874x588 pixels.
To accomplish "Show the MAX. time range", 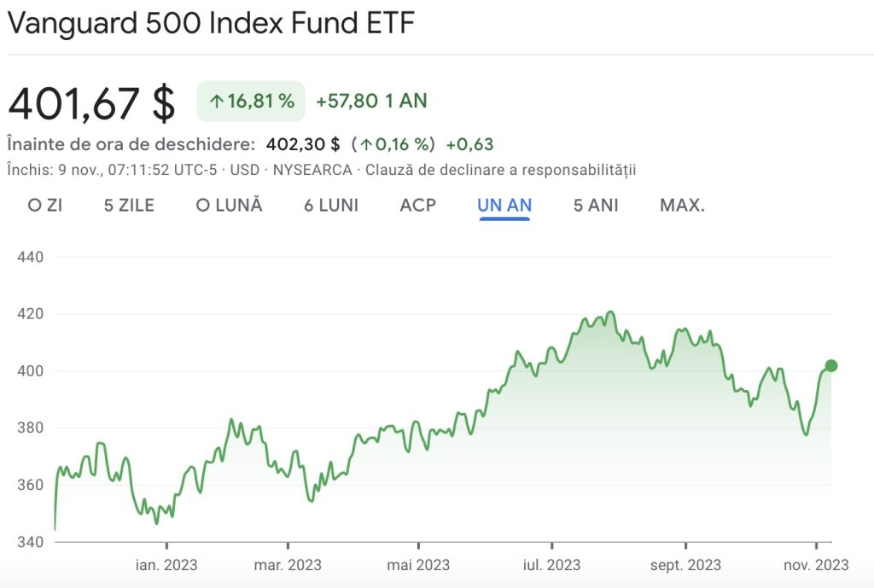I will 682,206.
